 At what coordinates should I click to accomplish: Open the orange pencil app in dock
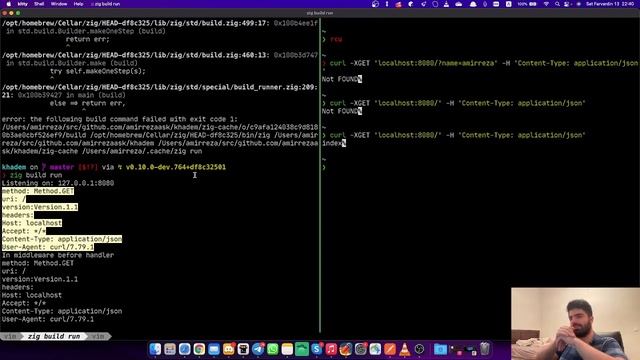click(x=390, y=349)
